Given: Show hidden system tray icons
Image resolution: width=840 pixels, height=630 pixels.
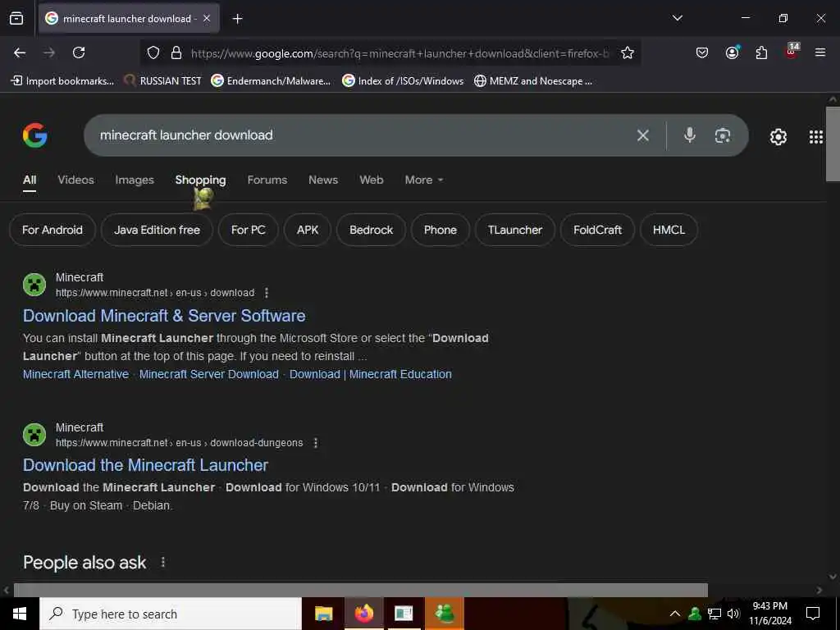Looking at the screenshot, I should click(x=675, y=614).
